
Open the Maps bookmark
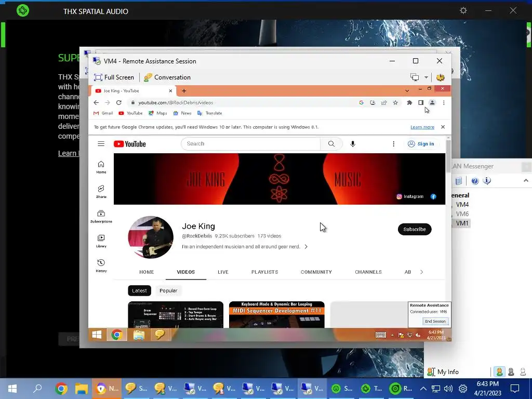click(158, 113)
